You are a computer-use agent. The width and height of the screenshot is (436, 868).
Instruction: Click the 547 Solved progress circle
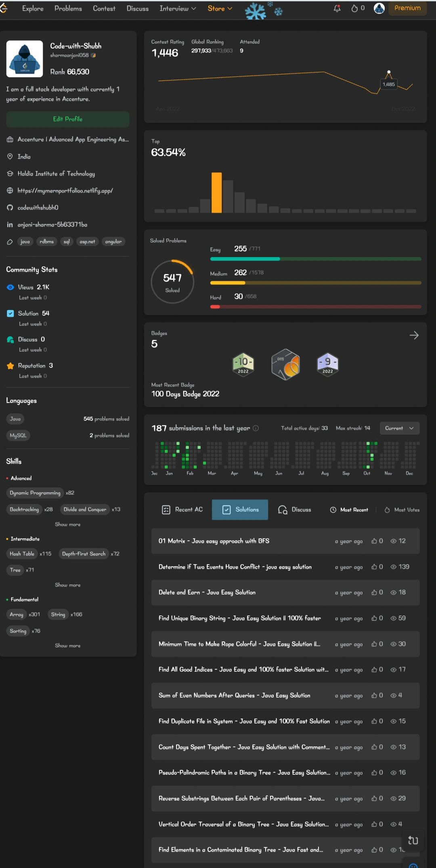[172, 282]
